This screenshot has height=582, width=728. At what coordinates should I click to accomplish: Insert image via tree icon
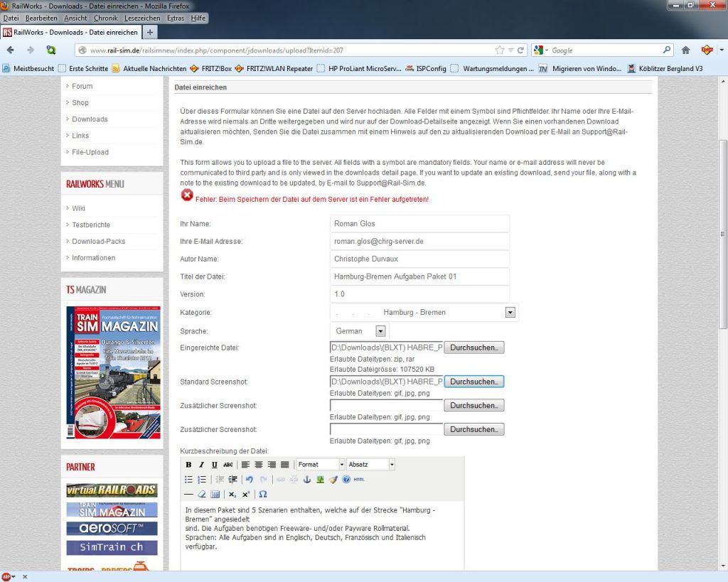click(x=320, y=480)
